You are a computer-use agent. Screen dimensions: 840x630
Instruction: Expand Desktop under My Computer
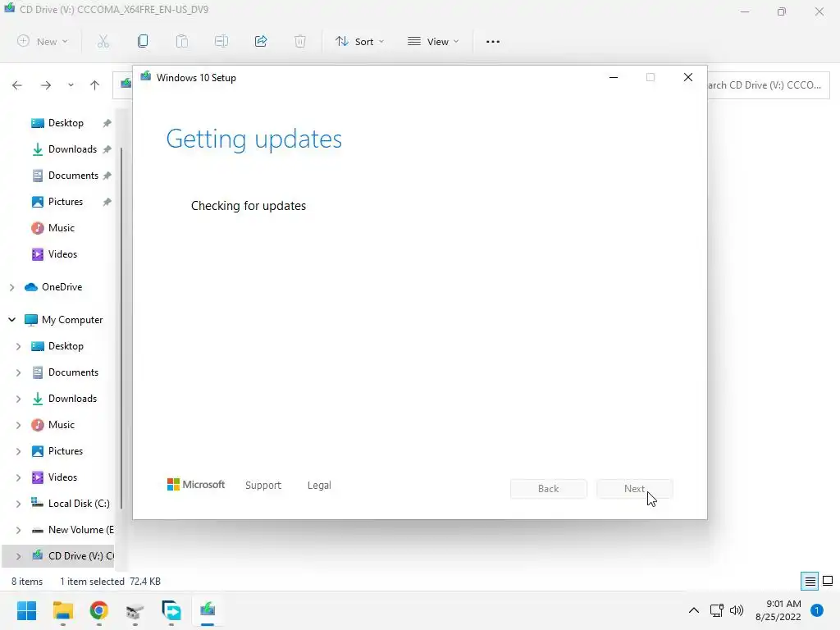(18, 346)
